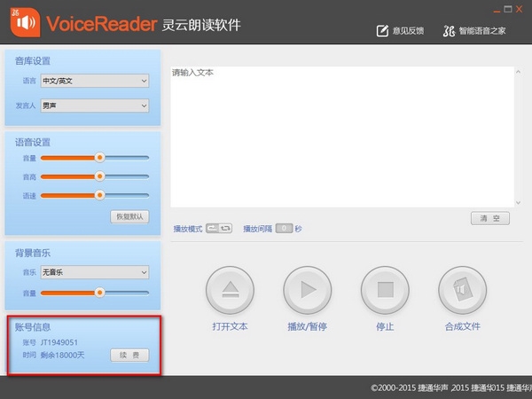
Task: Click the 播放模式 label
Action: (188, 229)
